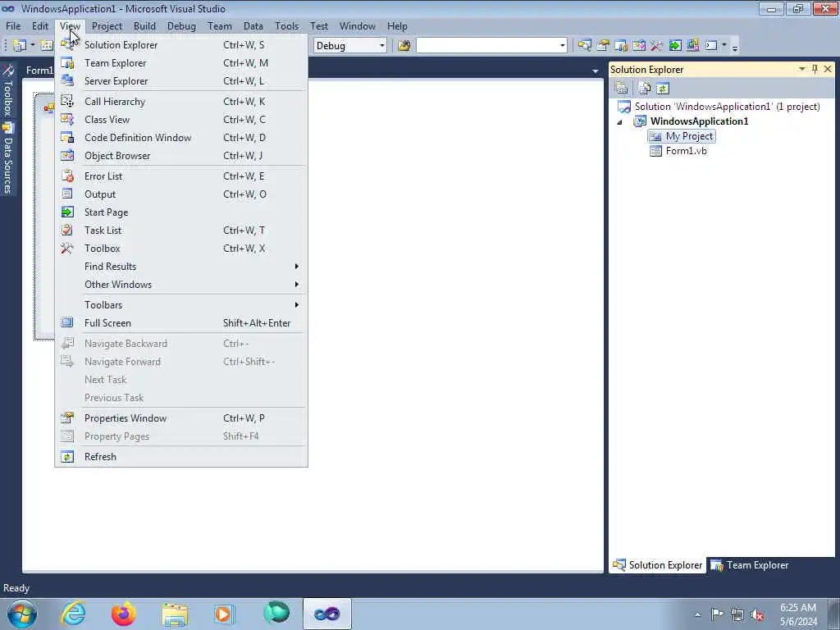The height and width of the screenshot is (630, 840).
Task: Select My Project in Solution Explorer
Action: pyautogui.click(x=689, y=136)
